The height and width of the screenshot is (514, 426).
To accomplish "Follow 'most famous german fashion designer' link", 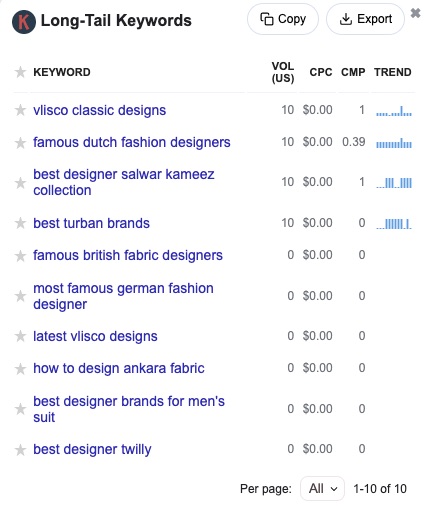I will [x=123, y=296].
